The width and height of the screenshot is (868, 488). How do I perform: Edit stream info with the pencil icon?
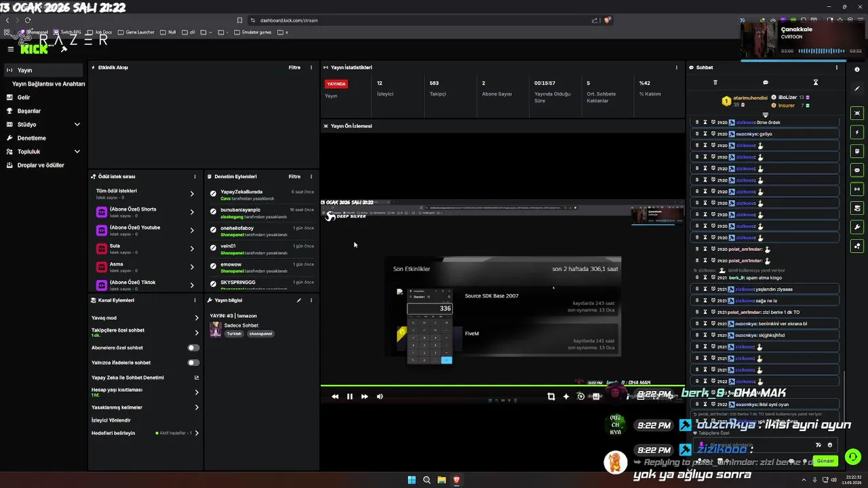pyautogui.click(x=299, y=300)
